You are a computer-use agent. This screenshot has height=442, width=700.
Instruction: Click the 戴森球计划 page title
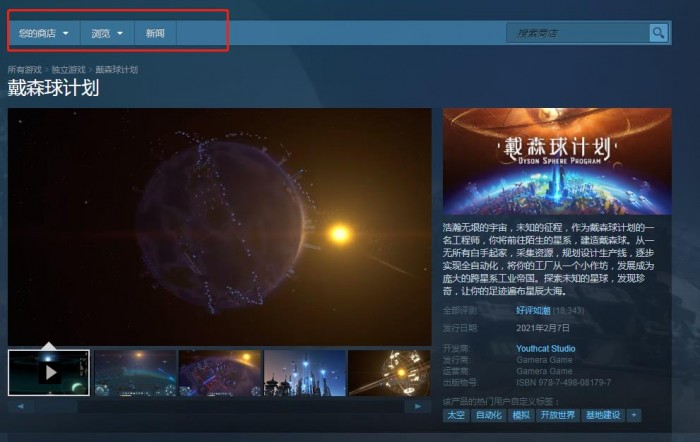point(53,88)
